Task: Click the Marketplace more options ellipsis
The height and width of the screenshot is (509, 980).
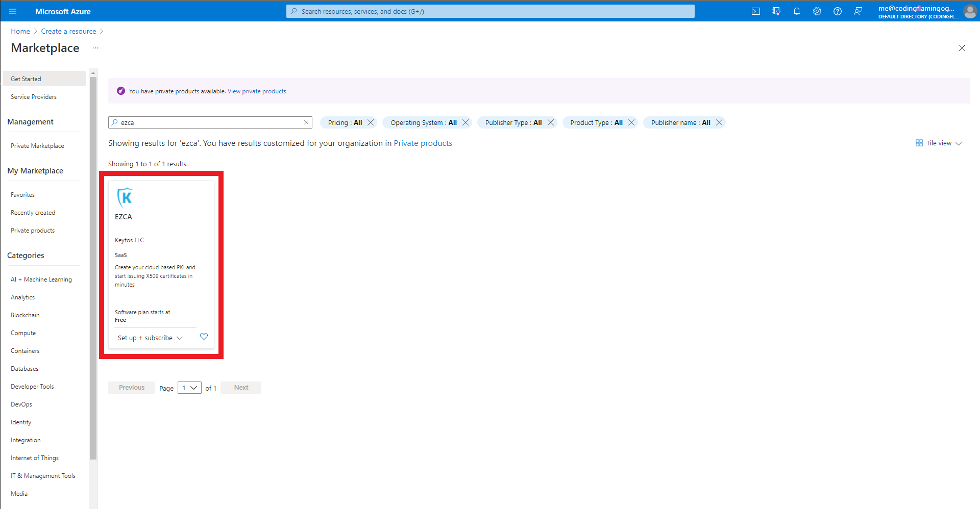Action: click(x=95, y=48)
